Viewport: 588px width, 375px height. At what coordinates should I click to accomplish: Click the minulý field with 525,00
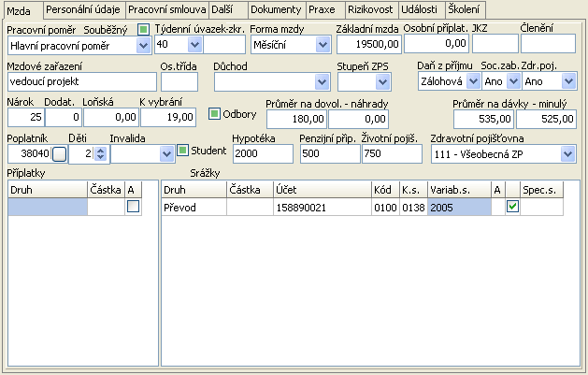pos(546,120)
